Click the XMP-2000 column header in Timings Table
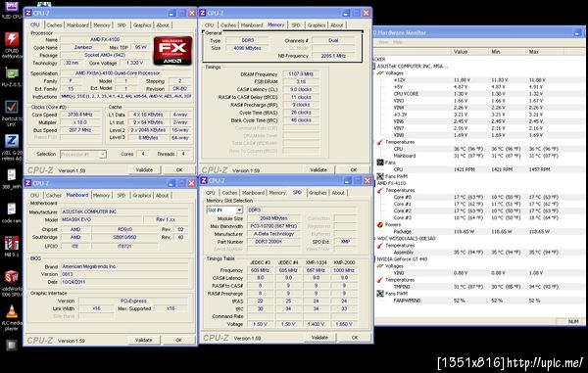This screenshot has width=588, height=373. click(344, 262)
